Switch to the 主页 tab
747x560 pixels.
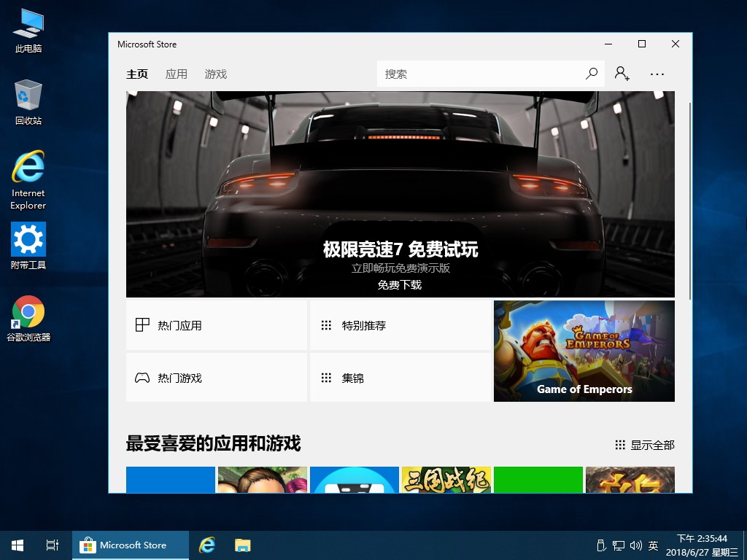(137, 74)
